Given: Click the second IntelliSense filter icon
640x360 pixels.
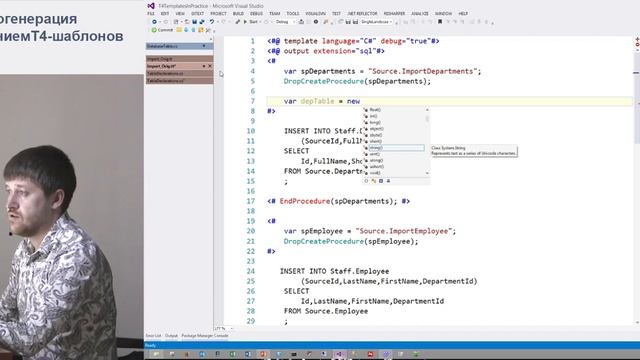Looking at the screenshot, I should (x=373, y=181).
